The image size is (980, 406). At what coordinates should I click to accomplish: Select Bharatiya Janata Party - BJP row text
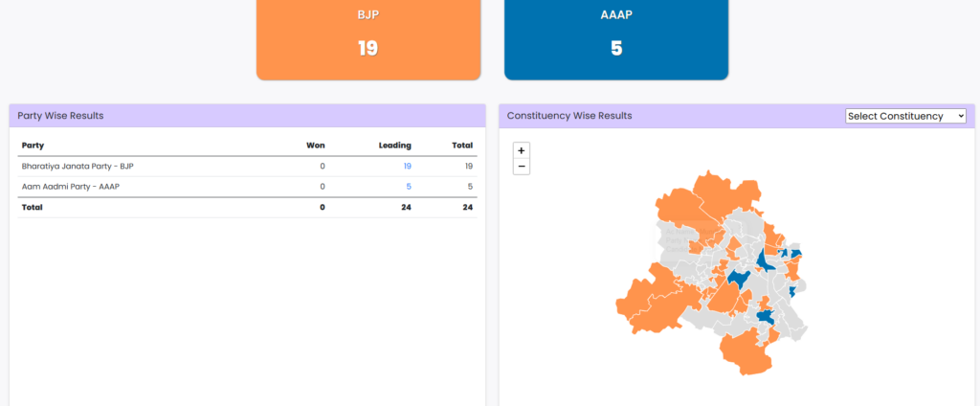click(78, 167)
